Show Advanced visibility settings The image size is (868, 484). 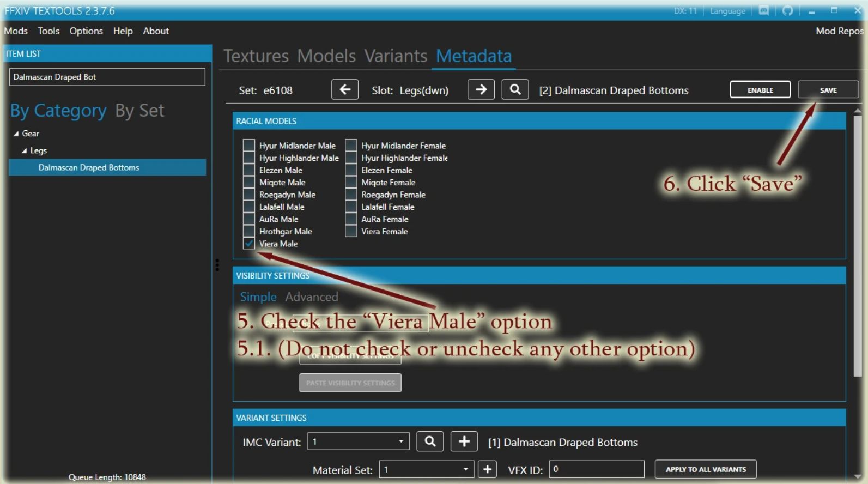pos(312,297)
